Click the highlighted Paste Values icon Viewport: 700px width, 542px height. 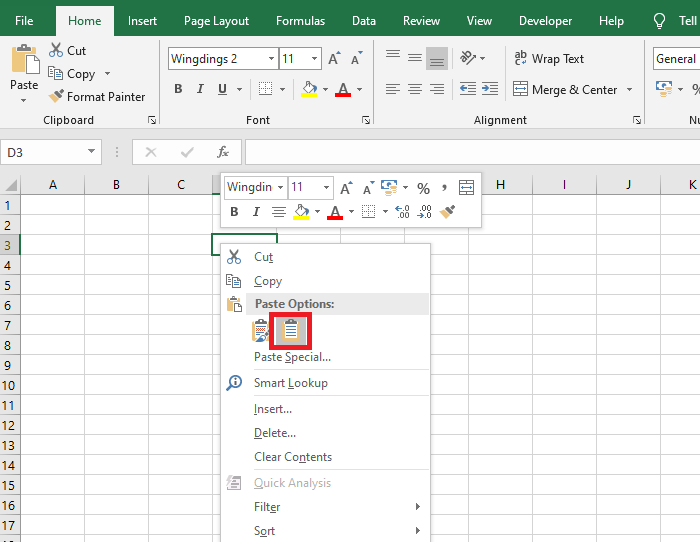291,330
